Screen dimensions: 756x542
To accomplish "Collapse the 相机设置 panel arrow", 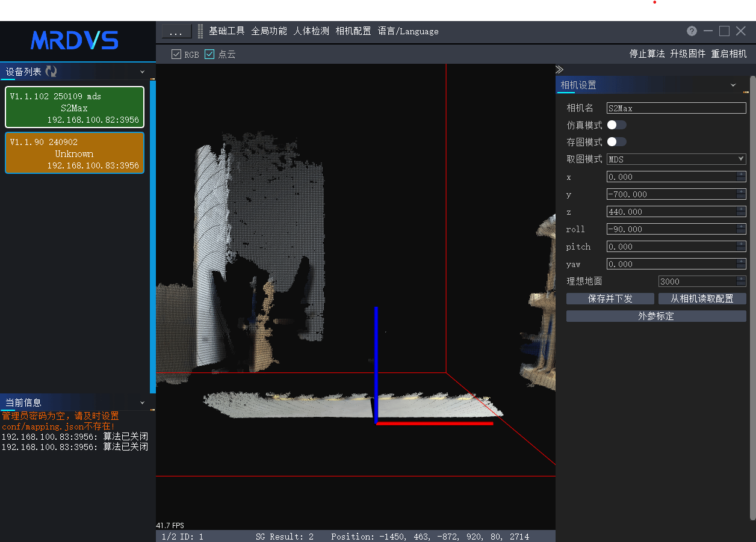I will pyautogui.click(x=733, y=85).
